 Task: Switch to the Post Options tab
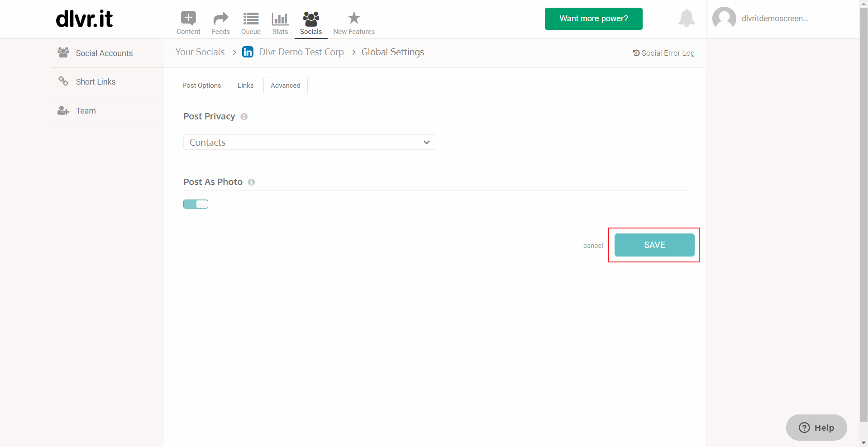(x=202, y=86)
